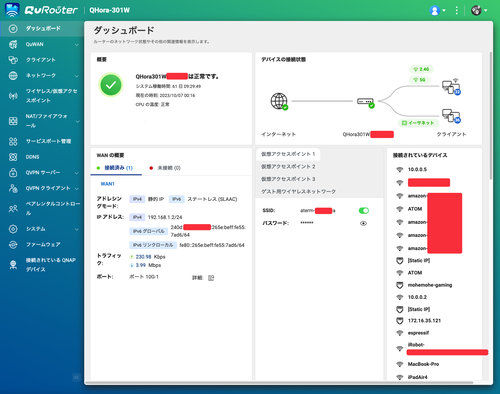Expand the QVPN クライアント chevron
The height and width of the screenshot is (394, 500).
pyautogui.click(x=77, y=189)
